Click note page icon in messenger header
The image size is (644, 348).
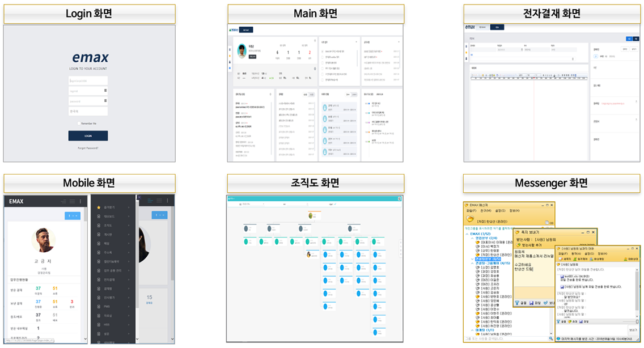click(547, 222)
